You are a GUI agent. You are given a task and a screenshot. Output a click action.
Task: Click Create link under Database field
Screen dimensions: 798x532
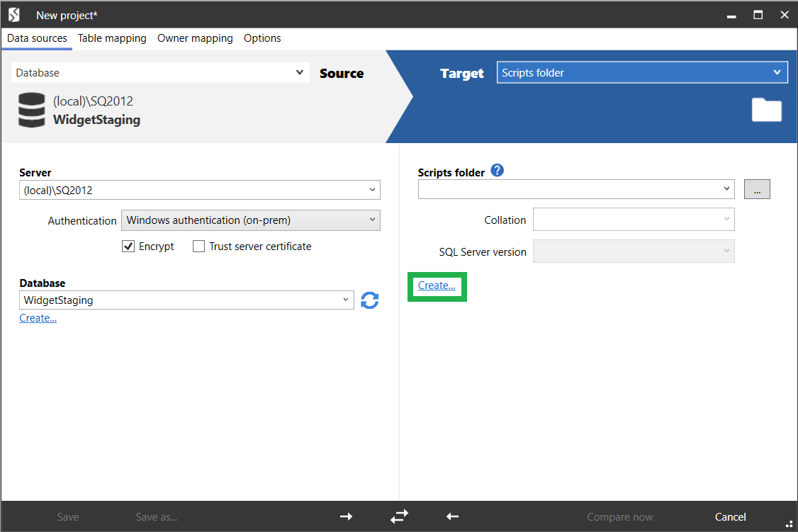click(38, 318)
